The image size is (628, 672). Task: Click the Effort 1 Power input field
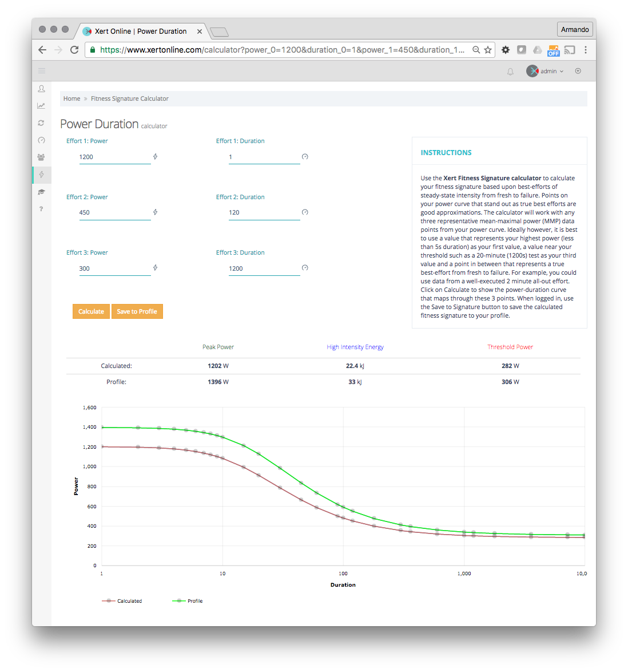click(x=115, y=157)
